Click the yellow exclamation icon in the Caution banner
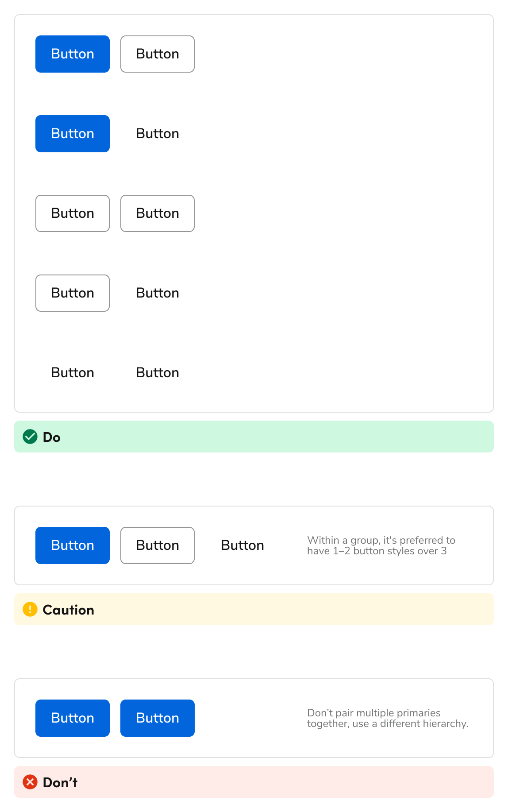 [x=29, y=610]
